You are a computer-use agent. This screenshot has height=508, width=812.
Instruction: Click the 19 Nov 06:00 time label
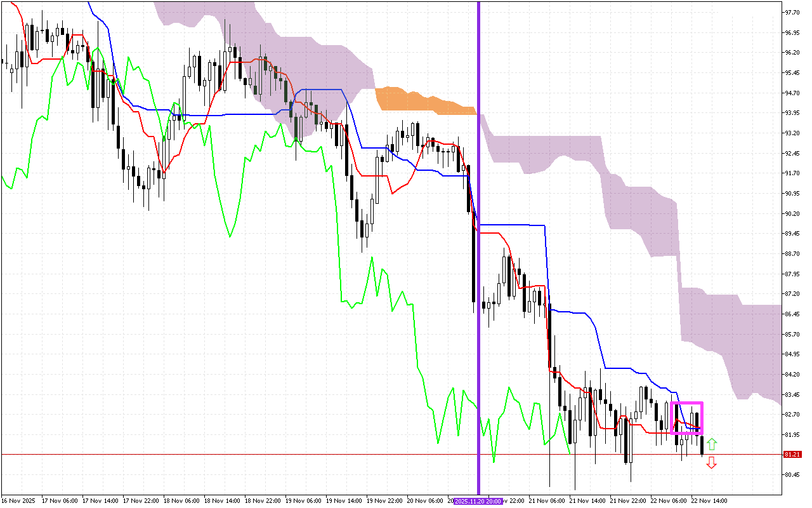(x=303, y=501)
